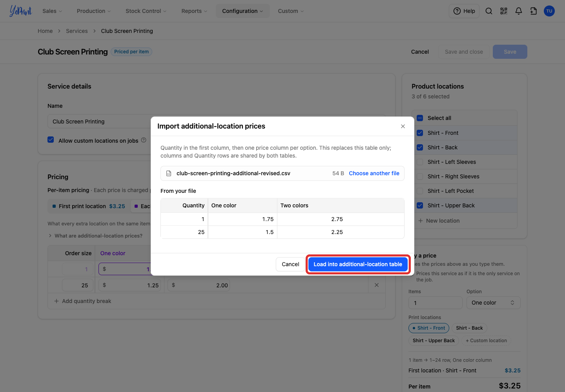Viewport: 565px width, 392px height.
Task: Open the Sales menu
Action: pos(52,11)
